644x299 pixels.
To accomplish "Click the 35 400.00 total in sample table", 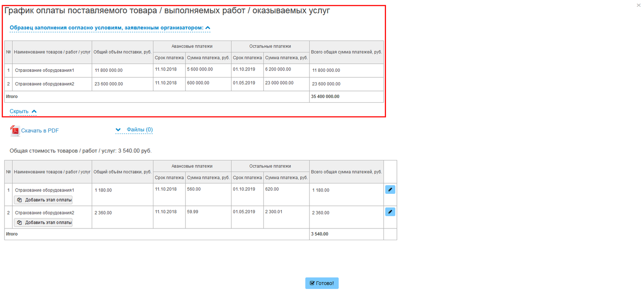I will (325, 97).
